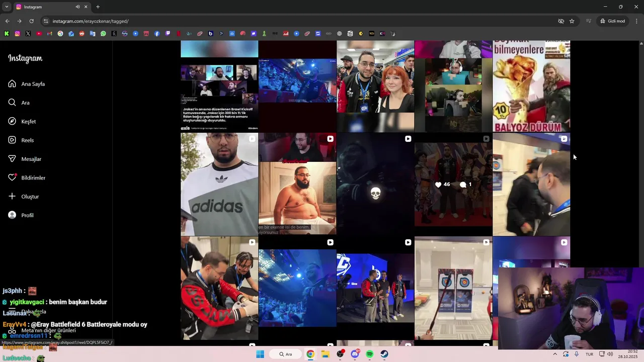Open the post showing 46 likes
The image size is (644, 362).
tap(453, 184)
